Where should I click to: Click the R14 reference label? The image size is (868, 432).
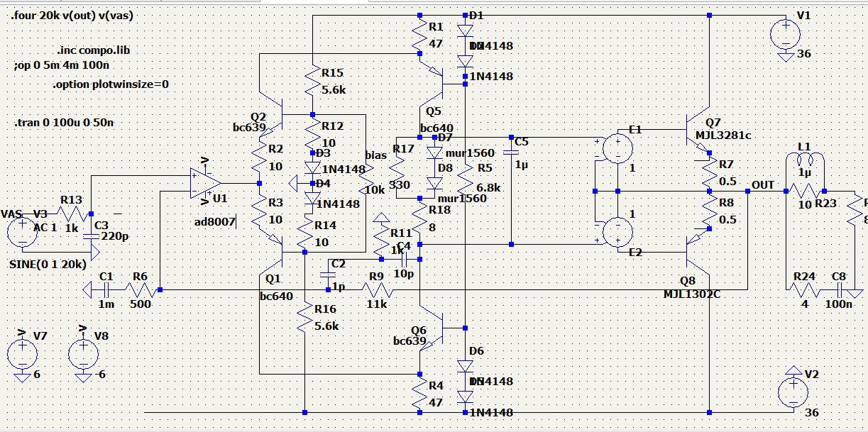(327, 224)
